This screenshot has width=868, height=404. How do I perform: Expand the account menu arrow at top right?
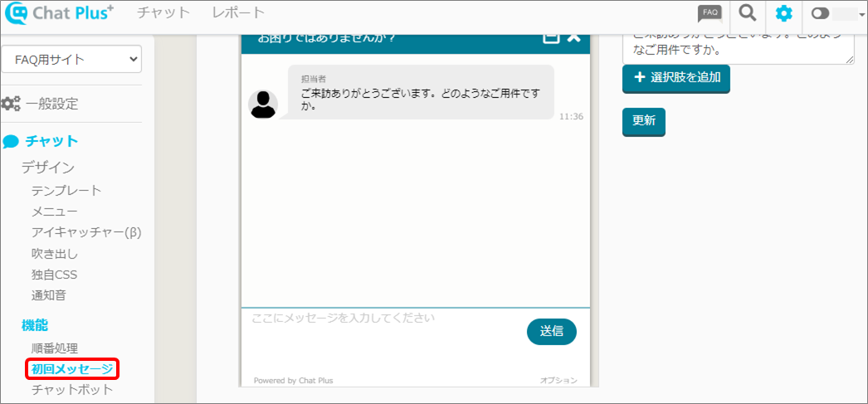tap(861, 14)
